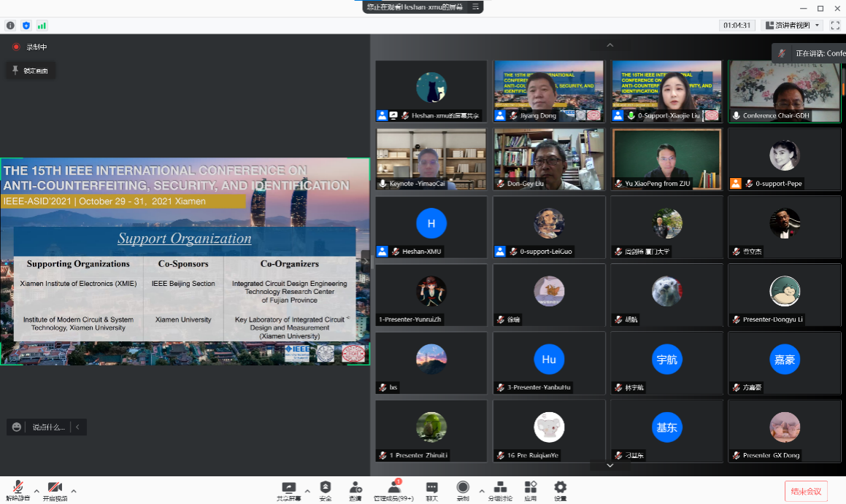Open the Settings gear icon
The height and width of the screenshot is (504, 846).
point(560,488)
